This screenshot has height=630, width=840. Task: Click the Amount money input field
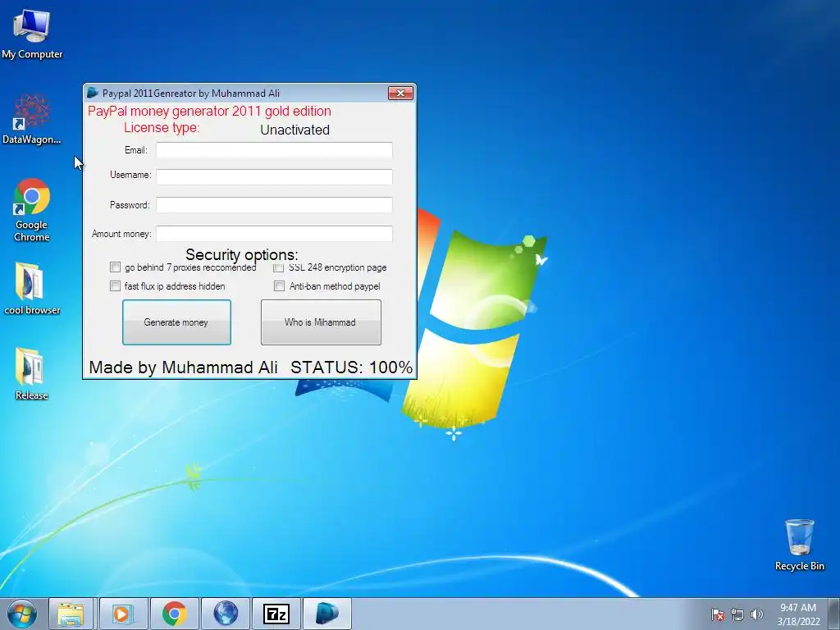click(x=274, y=234)
